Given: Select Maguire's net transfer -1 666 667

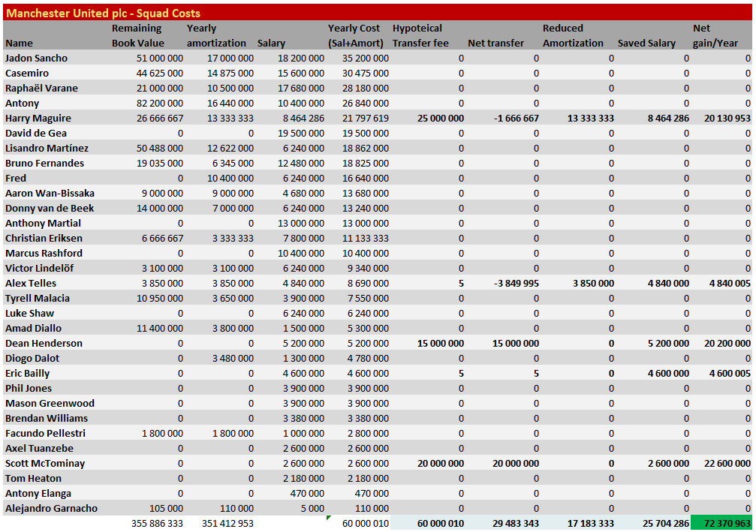Looking at the screenshot, I should coord(516,118).
